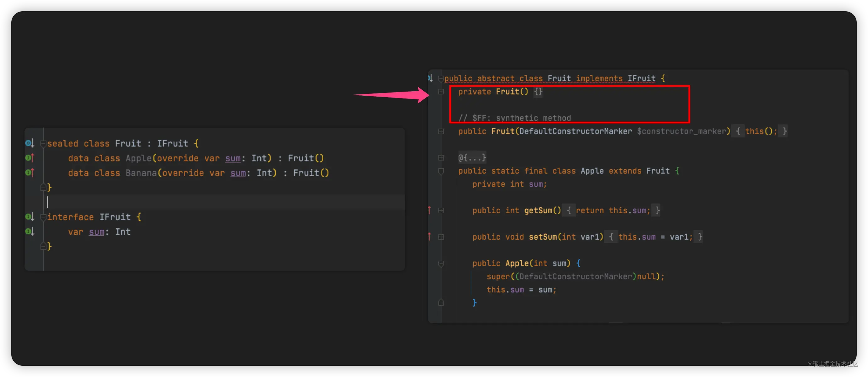Click the underlined 'sum' in the Apple declaration
The image size is (868, 377).
pyautogui.click(x=233, y=158)
